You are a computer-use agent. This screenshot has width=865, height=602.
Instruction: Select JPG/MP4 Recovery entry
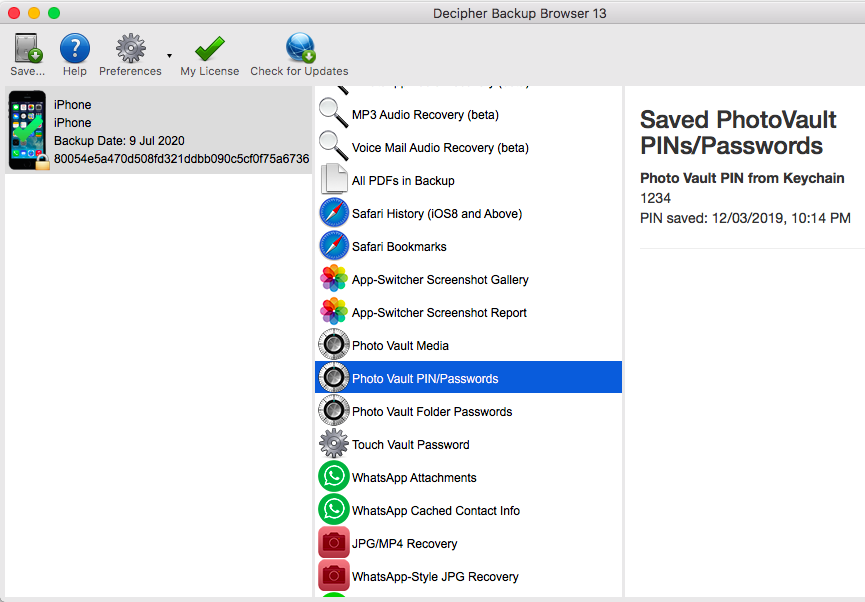click(x=468, y=544)
